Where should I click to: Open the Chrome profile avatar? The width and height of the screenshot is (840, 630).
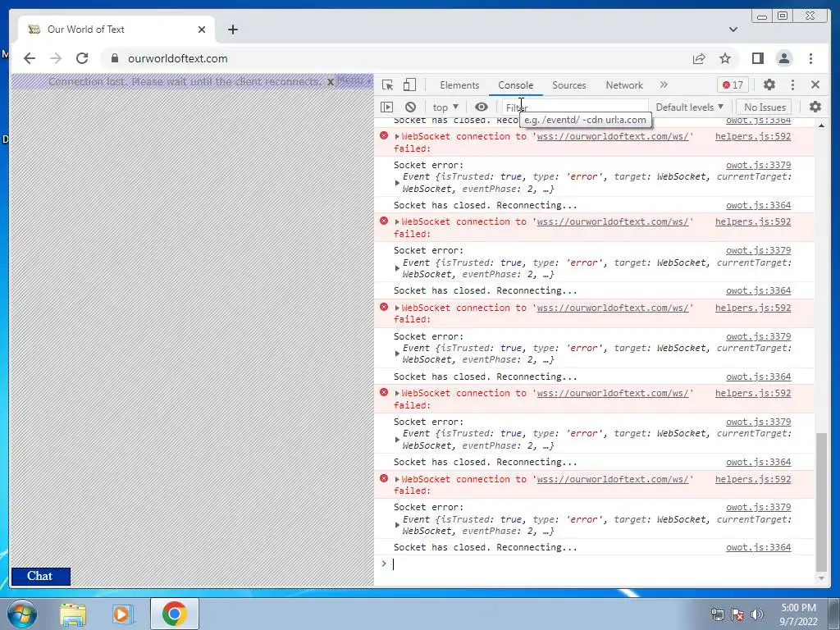(783, 58)
